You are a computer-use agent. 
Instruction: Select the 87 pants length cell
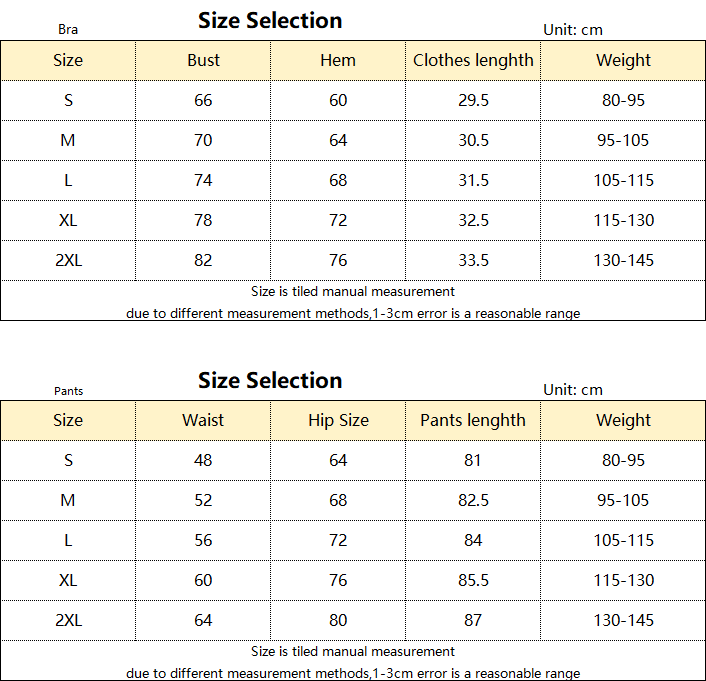[473, 620]
